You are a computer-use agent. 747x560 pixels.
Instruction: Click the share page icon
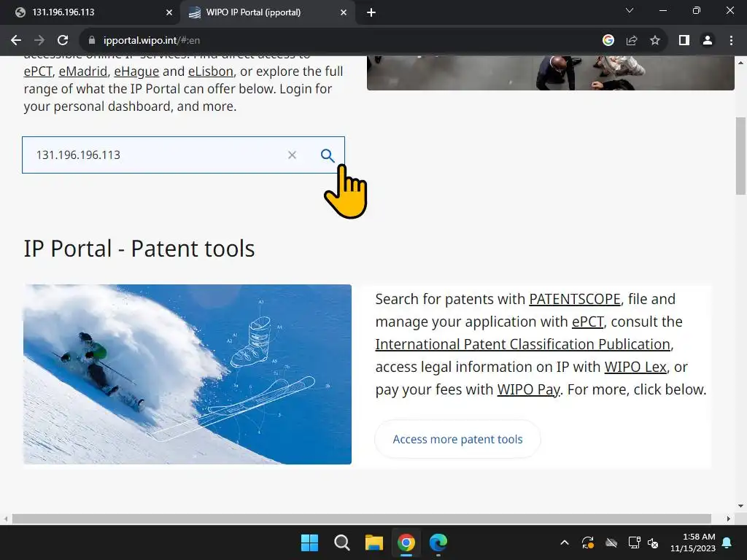pos(632,41)
